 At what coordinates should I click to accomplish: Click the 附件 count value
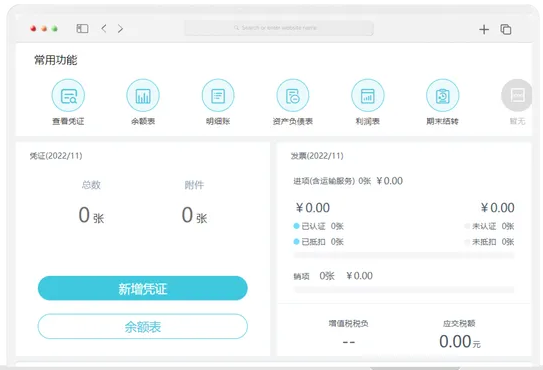[194, 215]
